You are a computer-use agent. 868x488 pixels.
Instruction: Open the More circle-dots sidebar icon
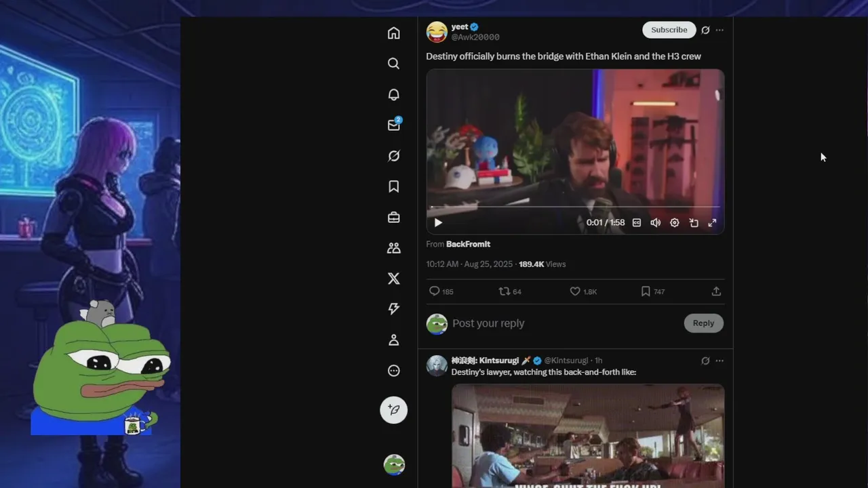393,371
